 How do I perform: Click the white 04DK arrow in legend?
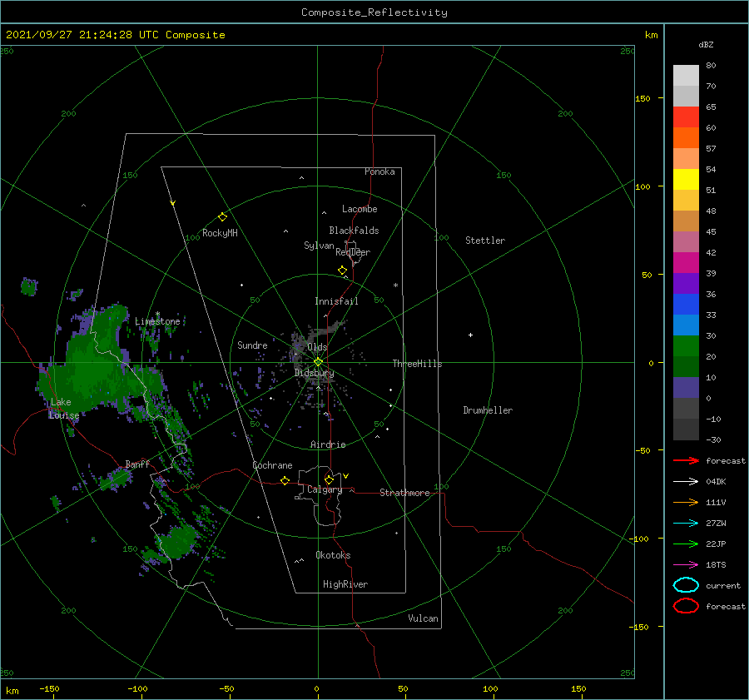click(686, 482)
